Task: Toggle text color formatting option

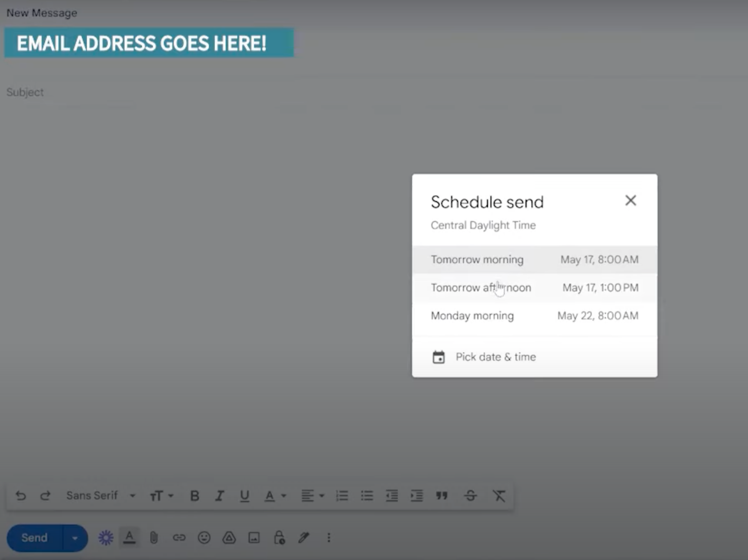Action: pyautogui.click(x=269, y=495)
